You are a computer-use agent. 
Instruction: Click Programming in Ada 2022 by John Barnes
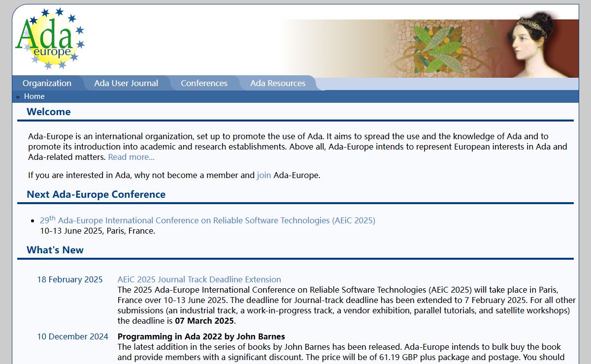click(x=201, y=336)
